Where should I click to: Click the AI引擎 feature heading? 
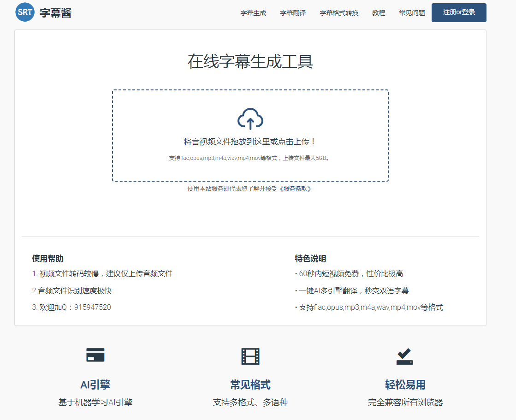[95, 385]
